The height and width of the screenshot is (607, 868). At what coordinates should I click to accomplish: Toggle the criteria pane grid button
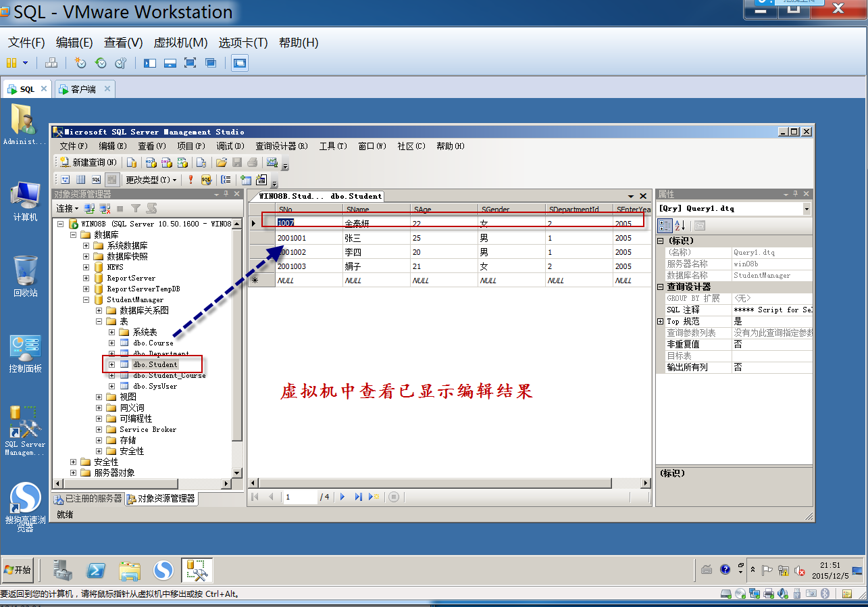[80, 180]
